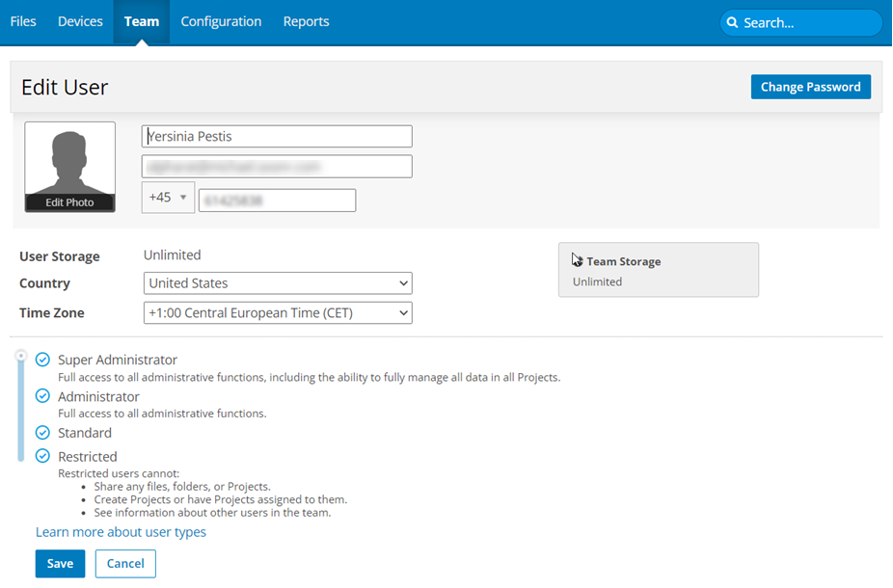Click the user avatar silhouette photo

click(x=70, y=158)
